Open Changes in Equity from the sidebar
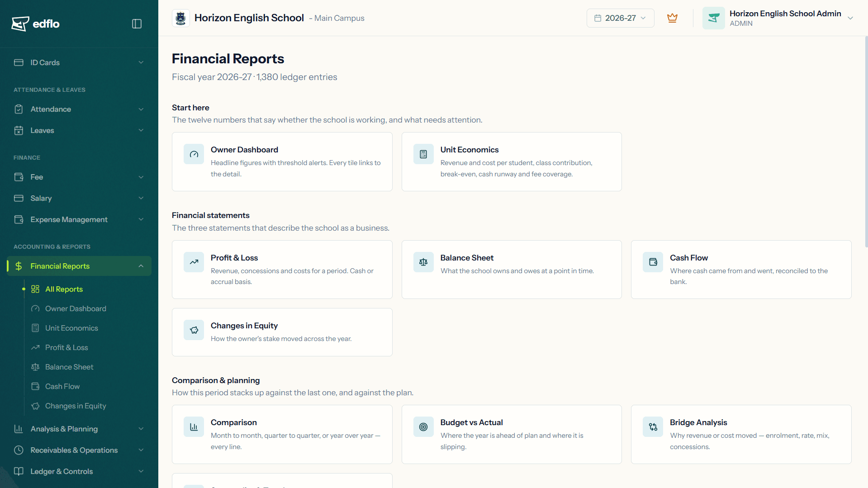Screen dimensions: 868x488 tap(76, 406)
